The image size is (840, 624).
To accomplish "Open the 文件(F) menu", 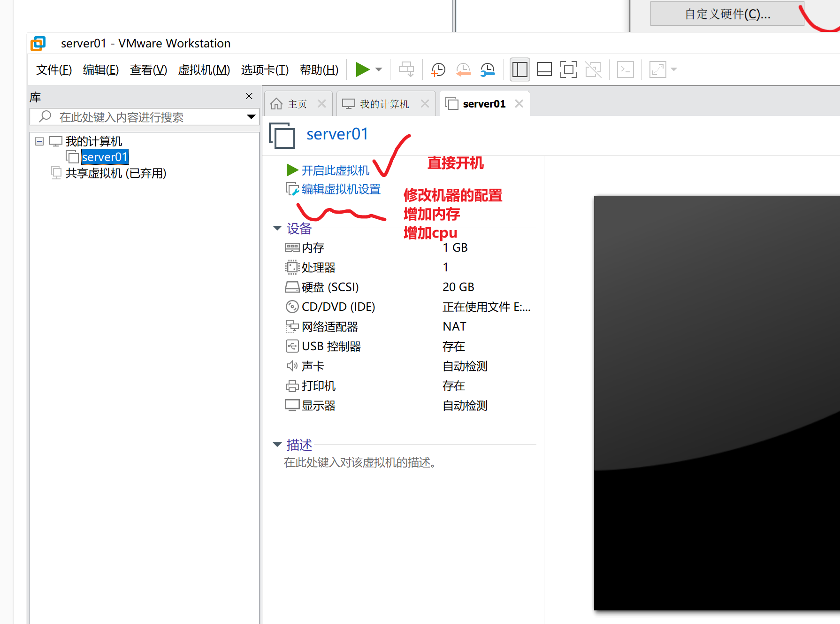I will (x=54, y=70).
